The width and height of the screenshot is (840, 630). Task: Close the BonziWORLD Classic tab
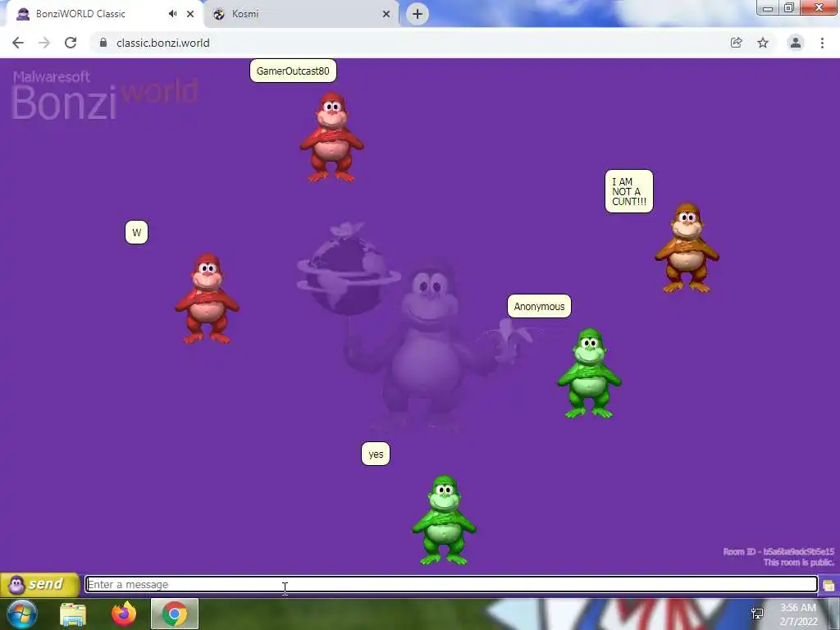point(190,14)
